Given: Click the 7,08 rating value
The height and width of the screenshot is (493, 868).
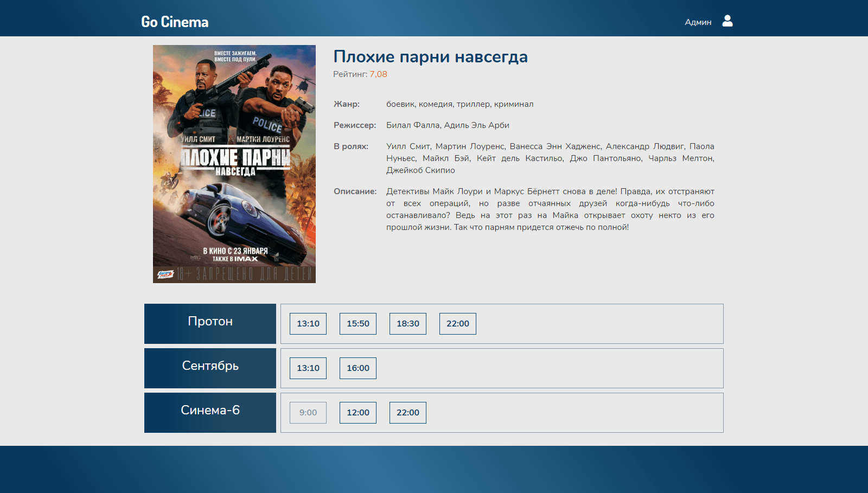Looking at the screenshot, I should pyautogui.click(x=378, y=74).
